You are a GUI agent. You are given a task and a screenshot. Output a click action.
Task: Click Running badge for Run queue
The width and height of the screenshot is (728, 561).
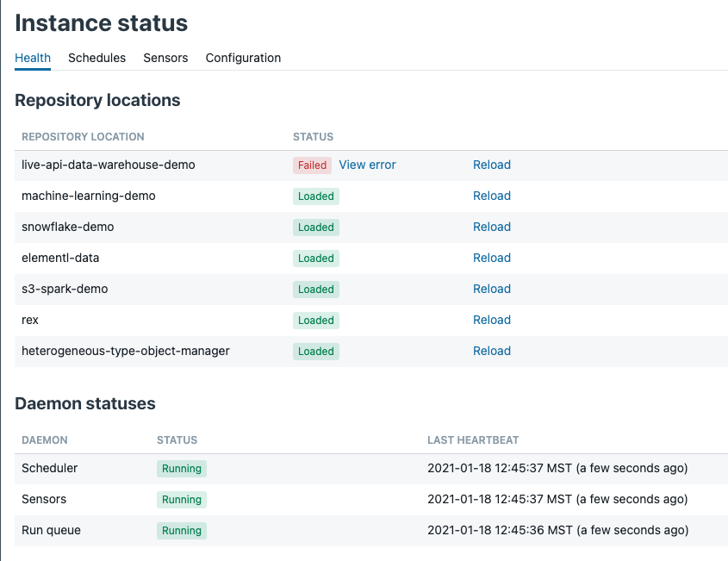point(182,531)
